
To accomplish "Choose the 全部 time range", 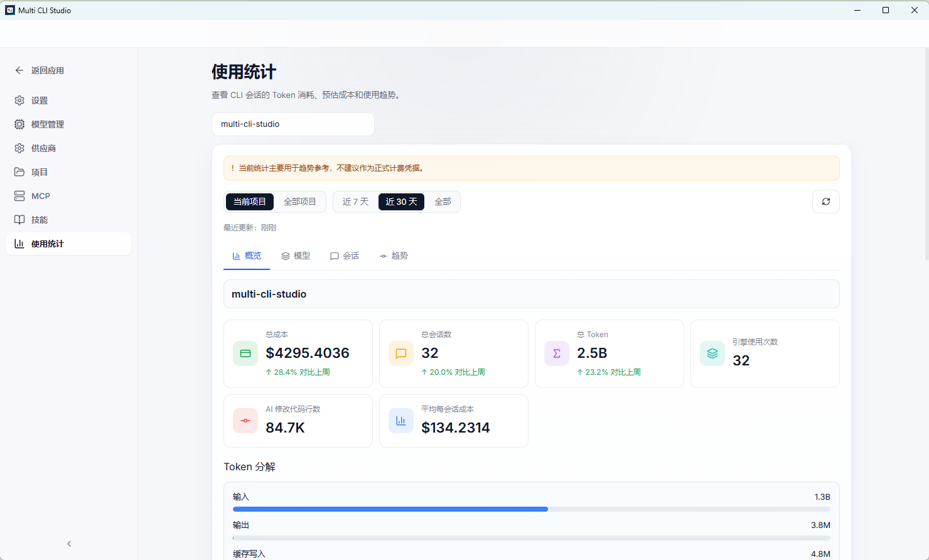I will tap(443, 202).
